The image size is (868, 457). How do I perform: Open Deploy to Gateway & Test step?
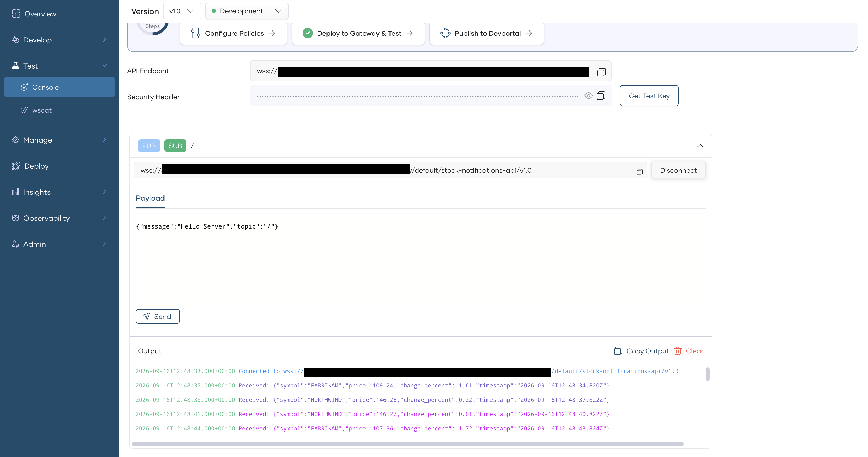coord(358,33)
